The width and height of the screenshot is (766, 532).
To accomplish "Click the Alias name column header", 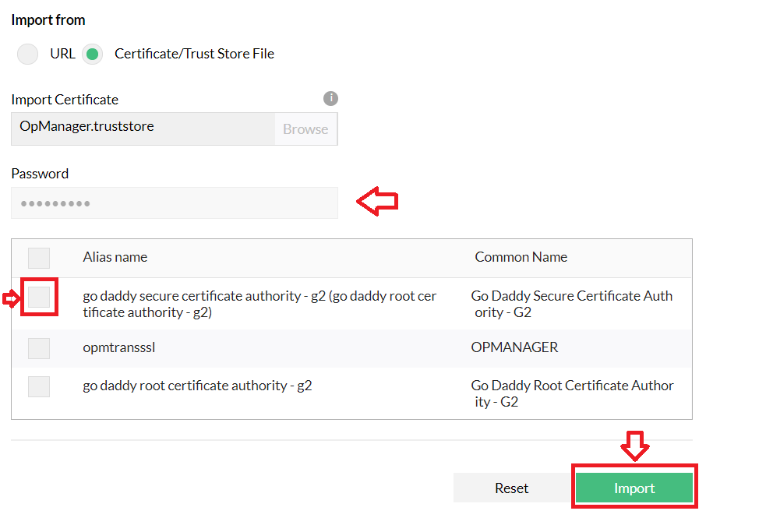I will point(115,258).
